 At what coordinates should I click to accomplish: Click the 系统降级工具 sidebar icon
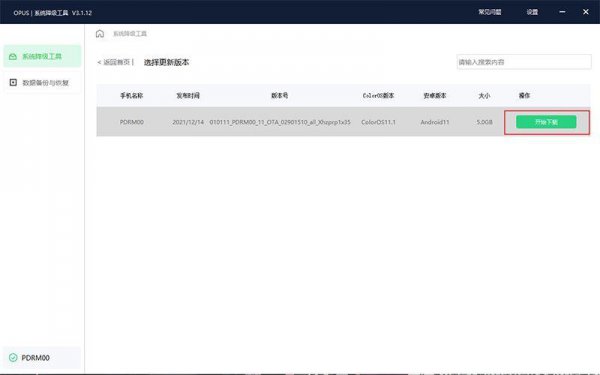(13, 57)
